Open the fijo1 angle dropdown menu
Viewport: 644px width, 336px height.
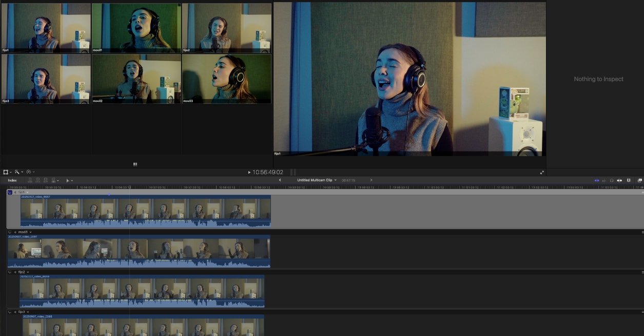pyautogui.click(x=28, y=192)
